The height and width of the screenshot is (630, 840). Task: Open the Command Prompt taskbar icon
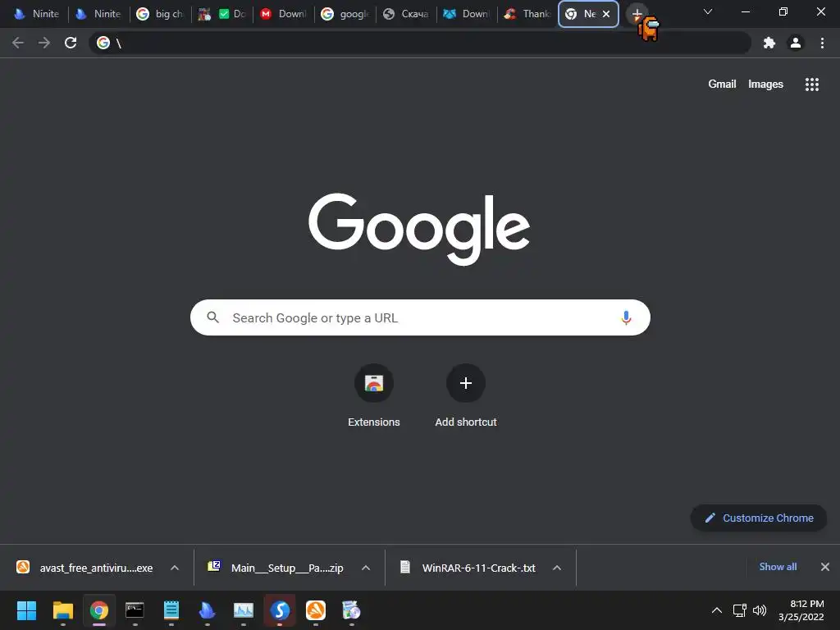pos(135,610)
